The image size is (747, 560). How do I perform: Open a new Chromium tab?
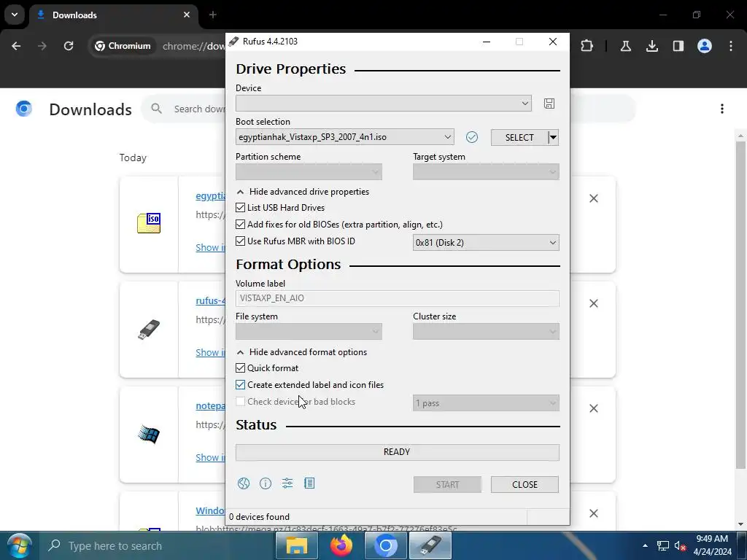pos(213,15)
